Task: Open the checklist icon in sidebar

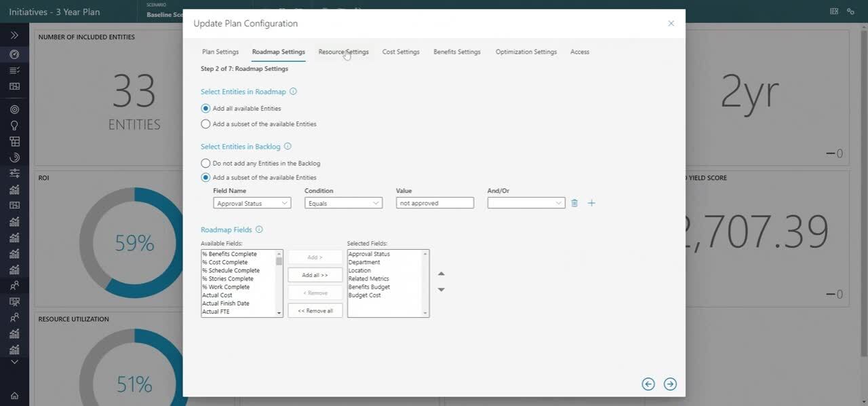Action: coord(14,71)
